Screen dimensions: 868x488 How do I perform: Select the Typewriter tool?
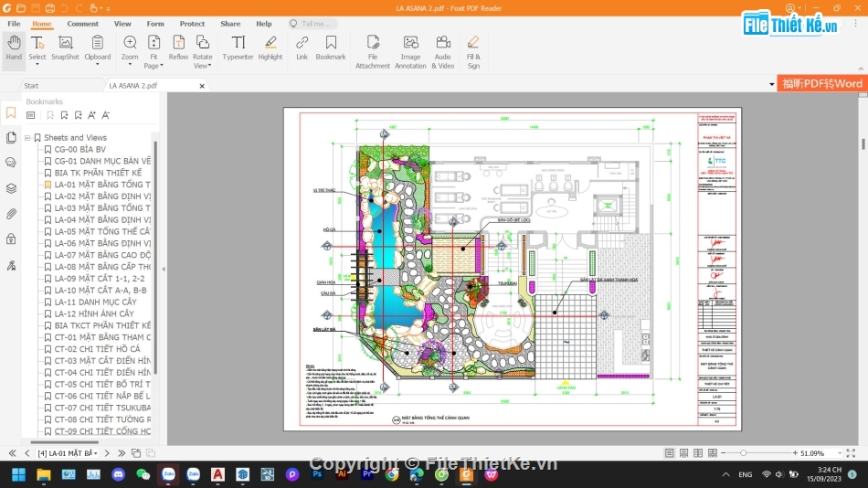coord(238,48)
